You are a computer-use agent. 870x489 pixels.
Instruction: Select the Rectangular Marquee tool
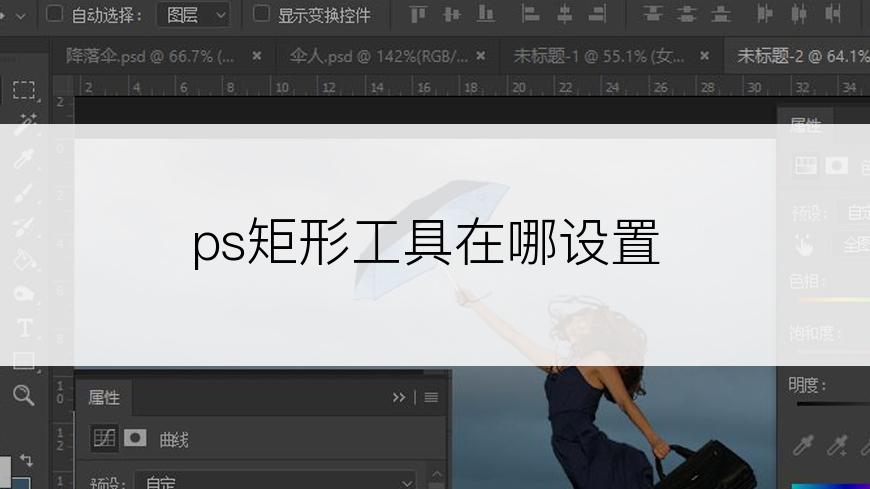24,90
